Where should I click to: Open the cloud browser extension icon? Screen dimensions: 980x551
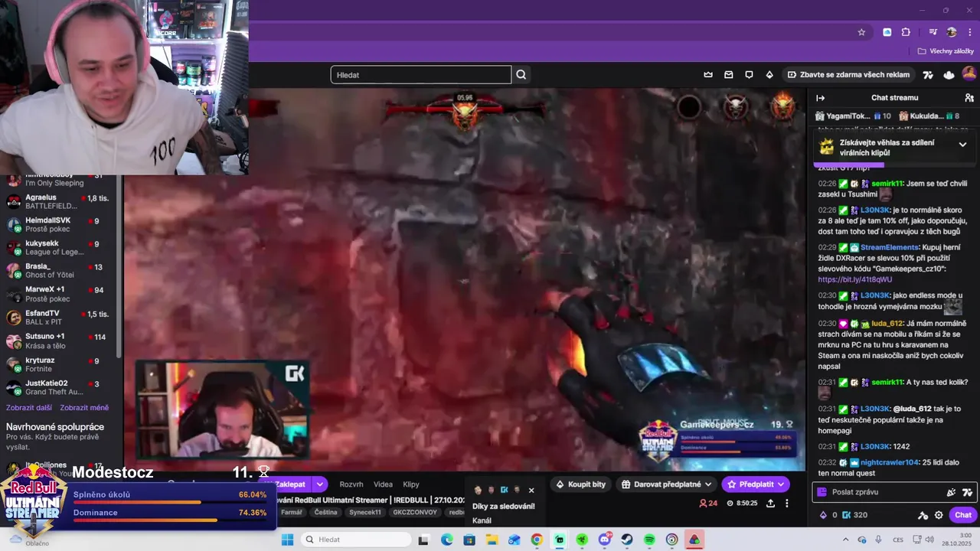[887, 32]
